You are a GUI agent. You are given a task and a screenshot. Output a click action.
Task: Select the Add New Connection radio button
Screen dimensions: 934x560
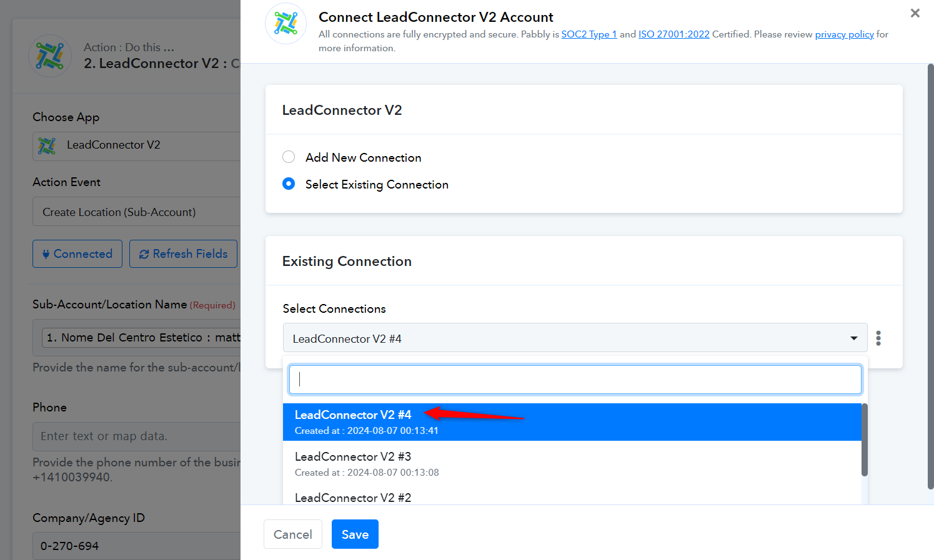click(x=289, y=157)
